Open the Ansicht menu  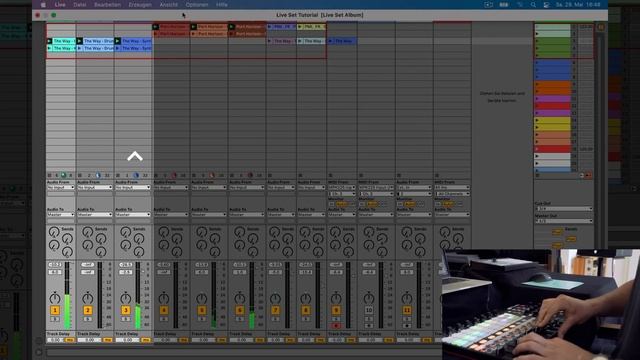[x=169, y=5]
